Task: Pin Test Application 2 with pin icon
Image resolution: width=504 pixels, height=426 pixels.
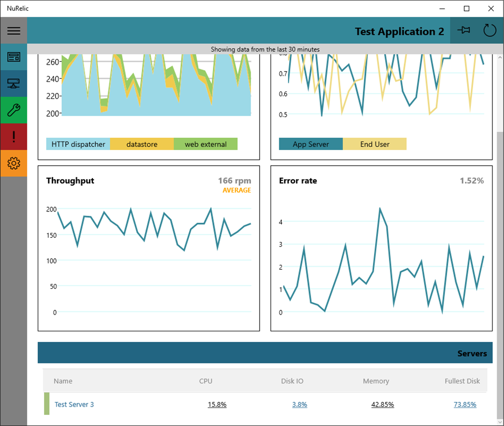Action: point(464,31)
